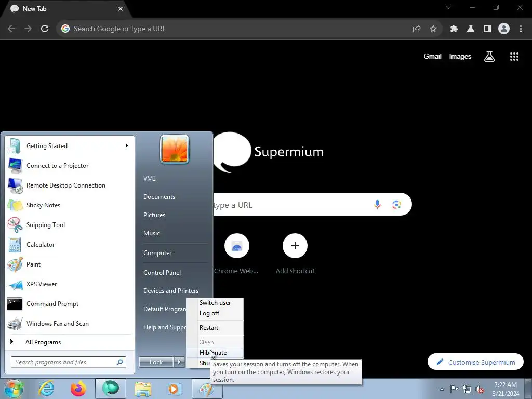
Task: Open Connect to a Projector
Action: [70, 166]
